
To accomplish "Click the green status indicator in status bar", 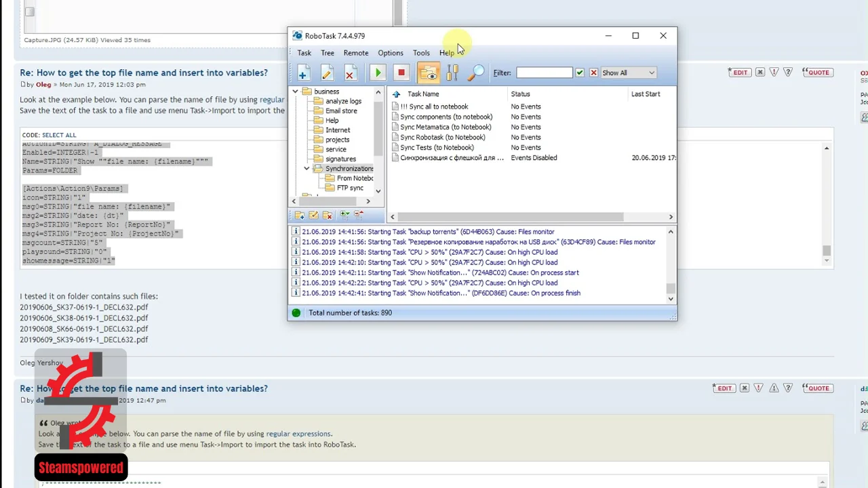I will pos(296,312).
